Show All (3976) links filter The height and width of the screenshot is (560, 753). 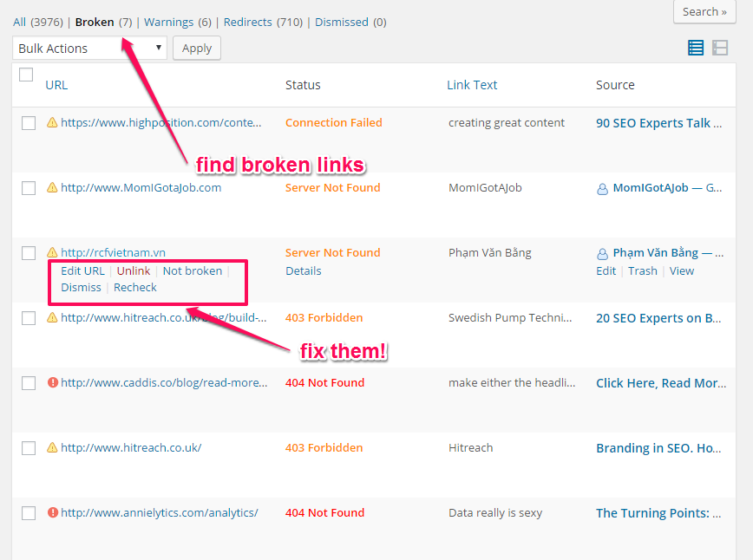point(38,22)
